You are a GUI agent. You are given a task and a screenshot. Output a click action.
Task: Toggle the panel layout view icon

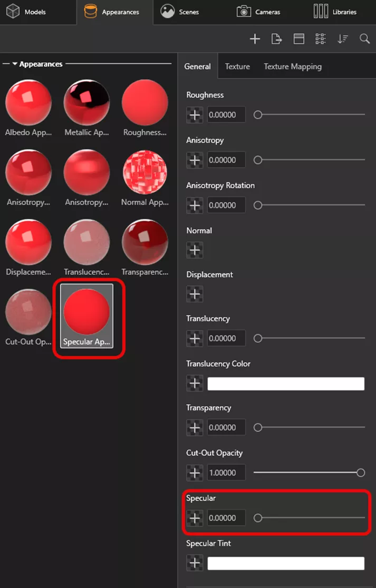pos(299,39)
